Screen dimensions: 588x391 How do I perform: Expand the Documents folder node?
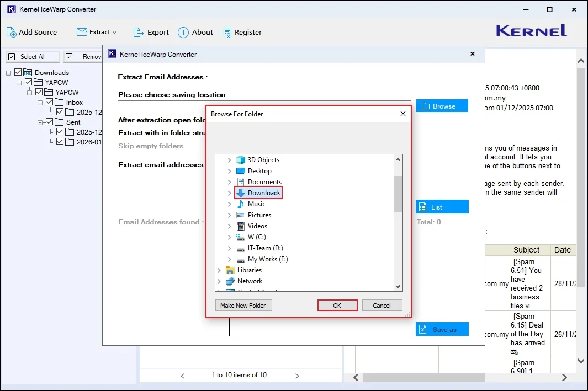230,182
